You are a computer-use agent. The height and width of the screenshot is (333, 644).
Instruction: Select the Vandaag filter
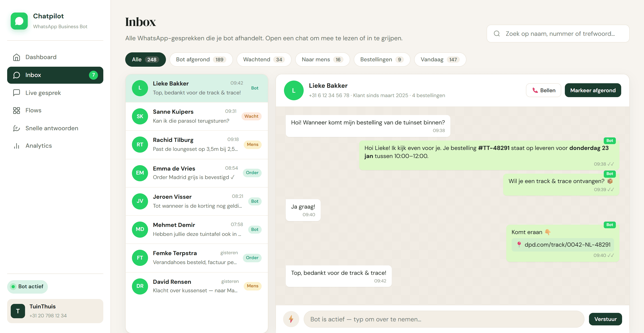click(440, 60)
